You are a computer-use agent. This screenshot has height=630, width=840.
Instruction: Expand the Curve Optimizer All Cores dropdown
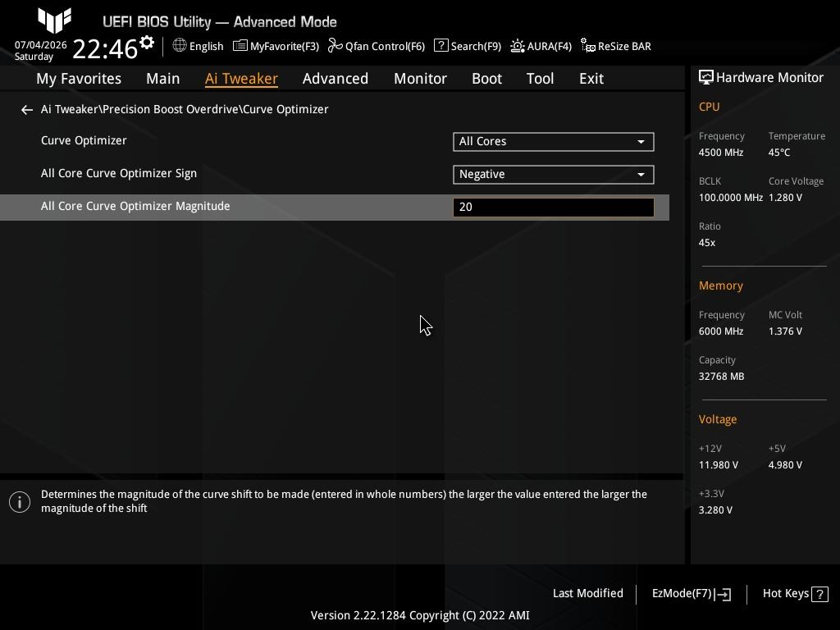pyautogui.click(x=554, y=141)
